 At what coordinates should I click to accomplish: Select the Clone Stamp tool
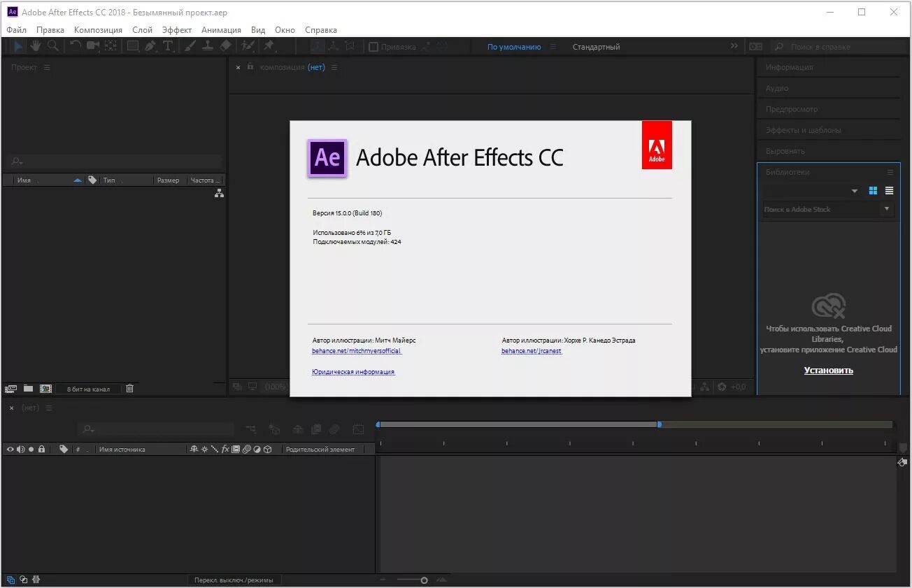pos(208,46)
